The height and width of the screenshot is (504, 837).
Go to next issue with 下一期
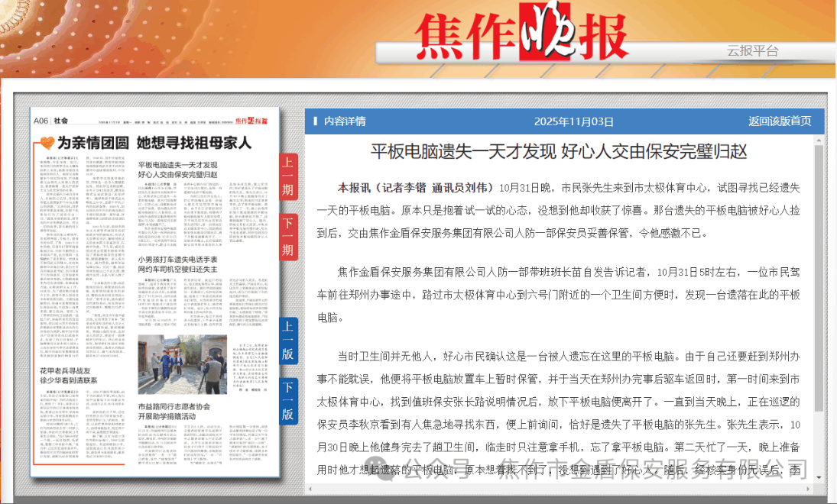coord(288,237)
